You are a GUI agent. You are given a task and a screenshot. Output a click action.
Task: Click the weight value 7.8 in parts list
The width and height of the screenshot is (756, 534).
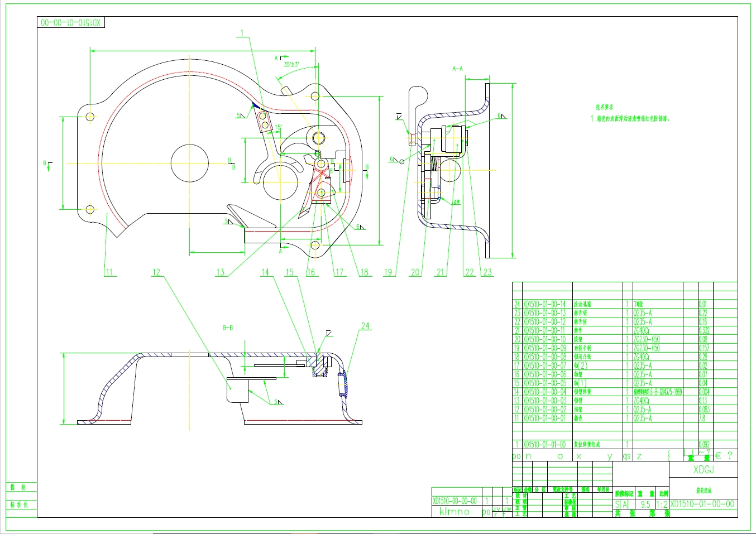[x=702, y=418]
